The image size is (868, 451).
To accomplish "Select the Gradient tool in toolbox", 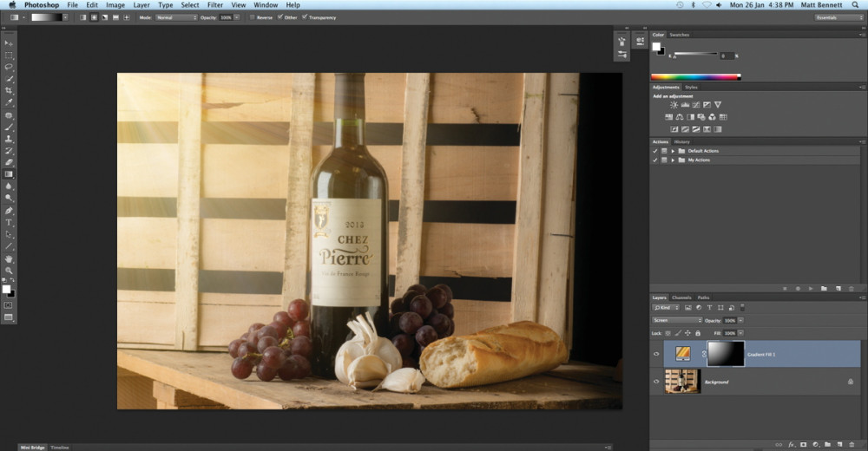I will (9, 174).
